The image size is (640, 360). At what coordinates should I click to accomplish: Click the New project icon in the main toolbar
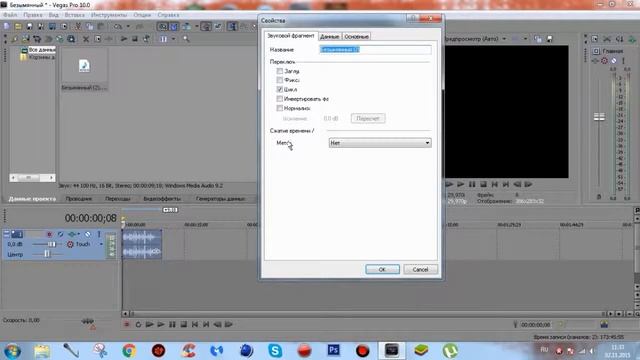7,27
